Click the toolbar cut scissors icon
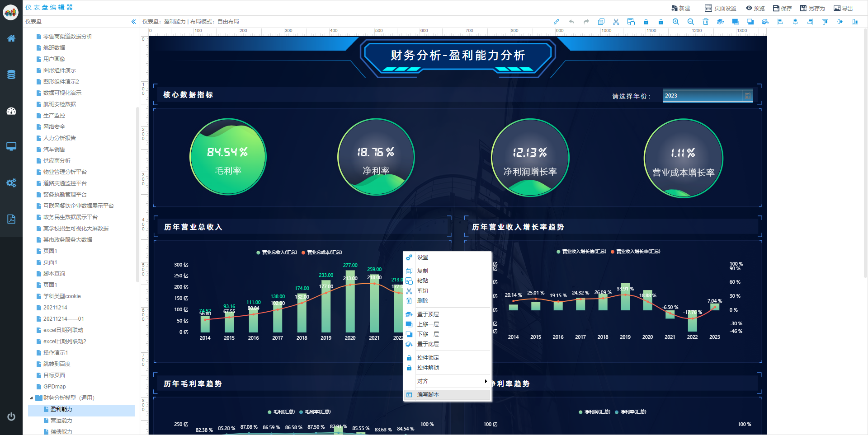The height and width of the screenshot is (435, 868). pos(616,22)
